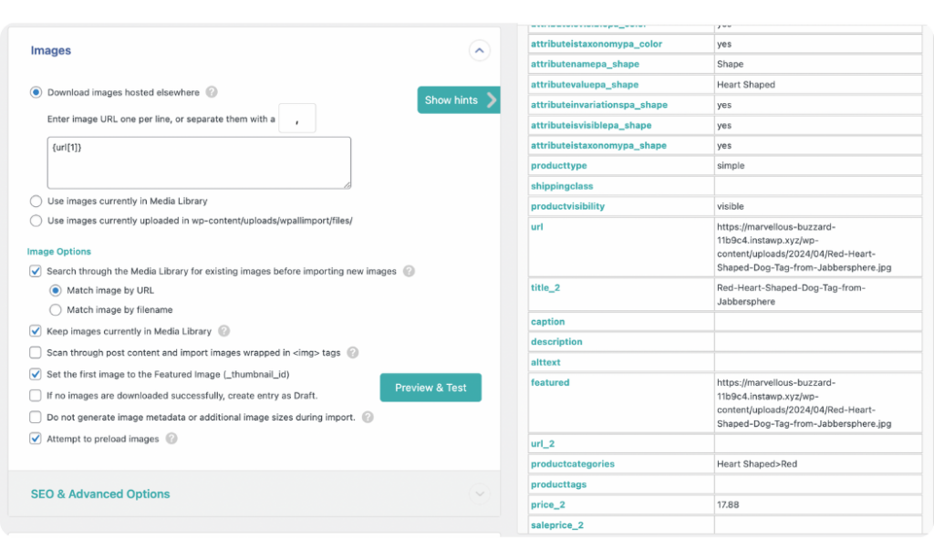Click the arrow icon on Show hints

click(490, 100)
